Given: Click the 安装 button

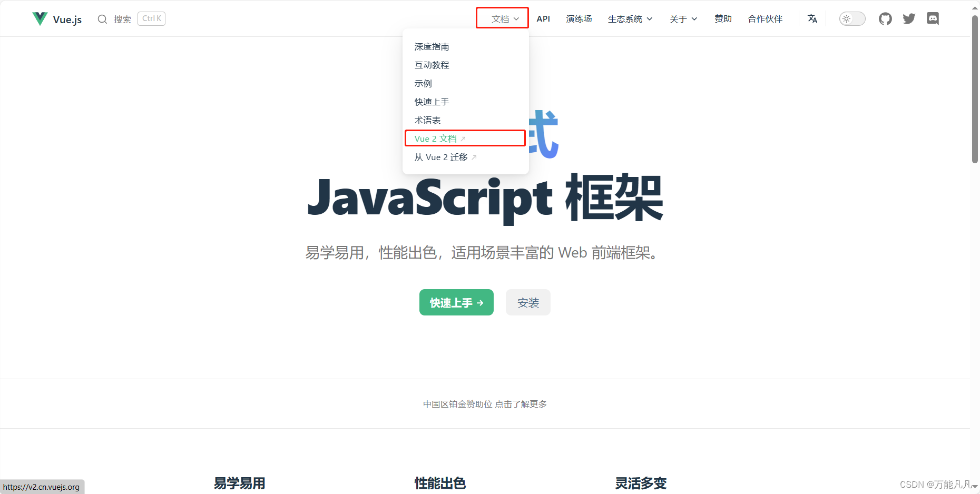Looking at the screenshot, I should [x=527, y=302].
